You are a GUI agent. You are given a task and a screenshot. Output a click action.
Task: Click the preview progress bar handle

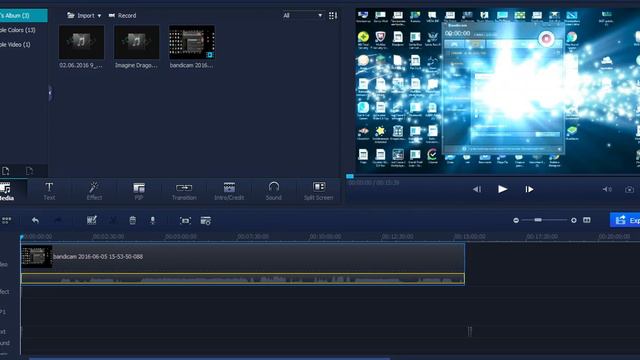350,176
